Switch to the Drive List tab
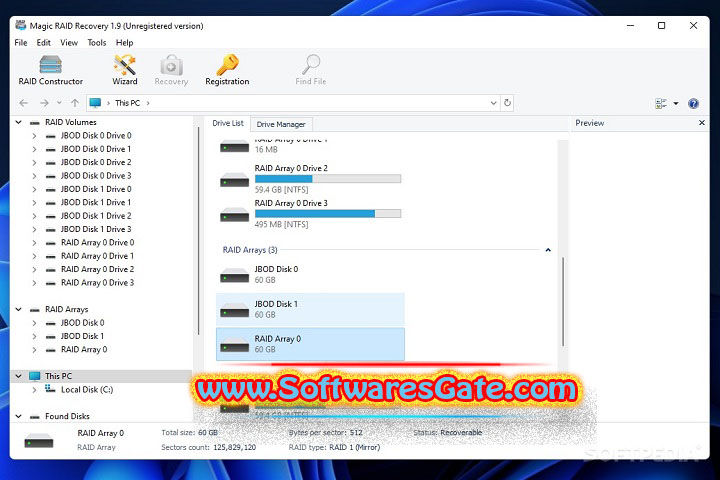This screenshot has height=480, width=720. point(228,123)
